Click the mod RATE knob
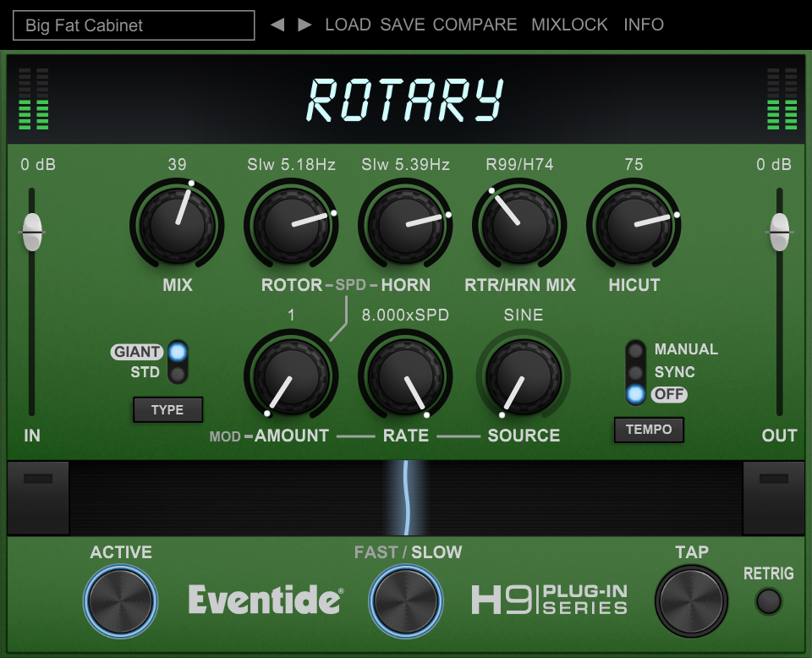 pos(405,376)
